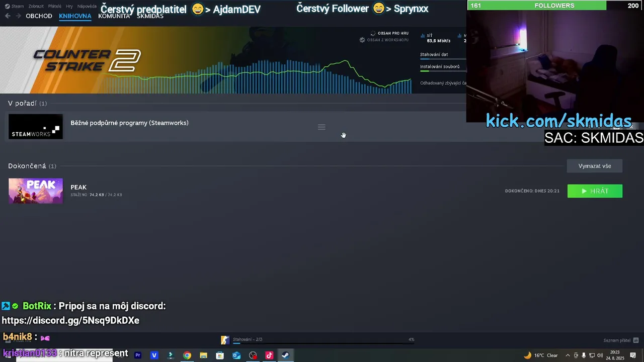Click the PEAK game title

pyautogui.click(x=78, y=187)
